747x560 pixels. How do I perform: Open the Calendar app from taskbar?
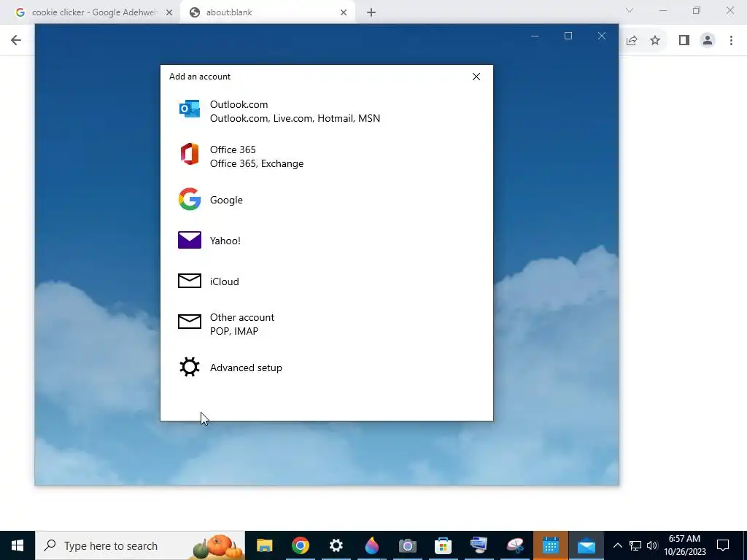550,545
